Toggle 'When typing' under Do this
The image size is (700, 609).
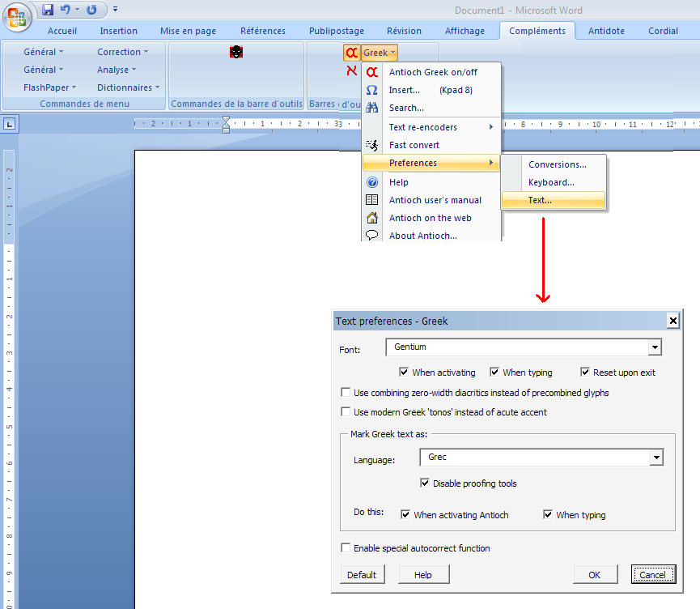point(548,514)
